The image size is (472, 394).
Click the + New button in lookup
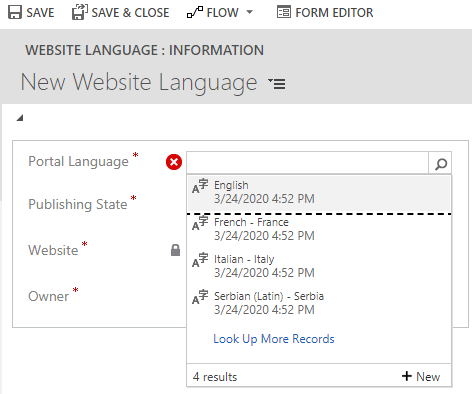pos(421,377)
